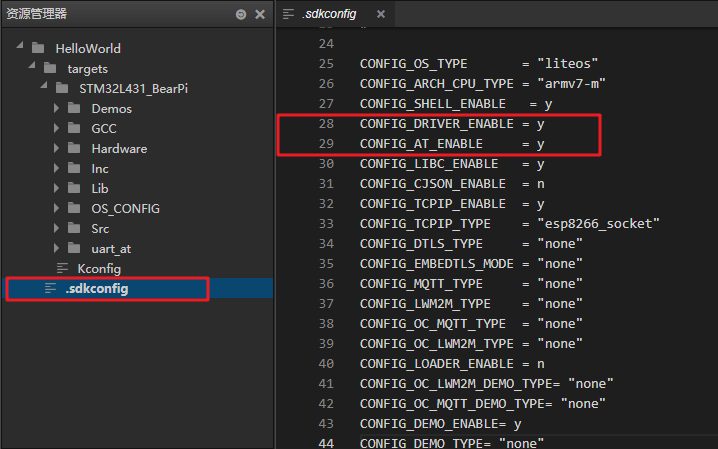Viewport: 718px width, 449px height.
Task: Switch to the .sdkconfig tab
Action: 329,14
